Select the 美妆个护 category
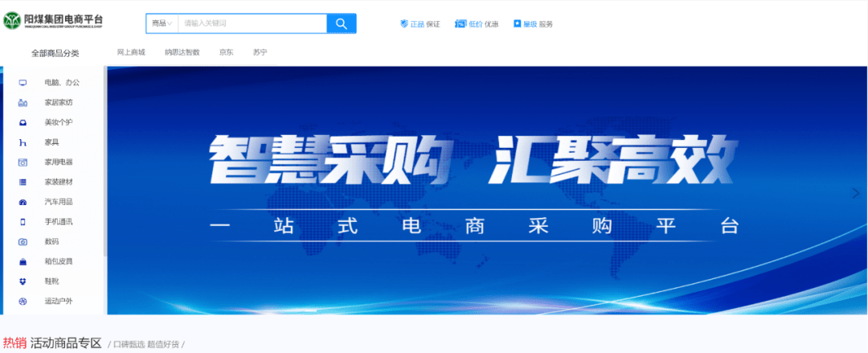Screen dimensions: 868x353 (x=59, y=122)
